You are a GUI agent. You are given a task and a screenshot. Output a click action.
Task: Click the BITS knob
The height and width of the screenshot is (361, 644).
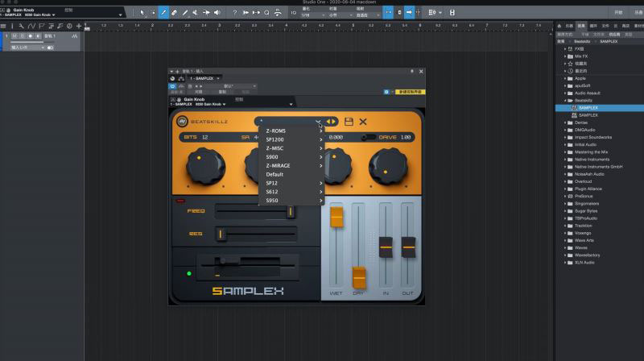[205, 167]
